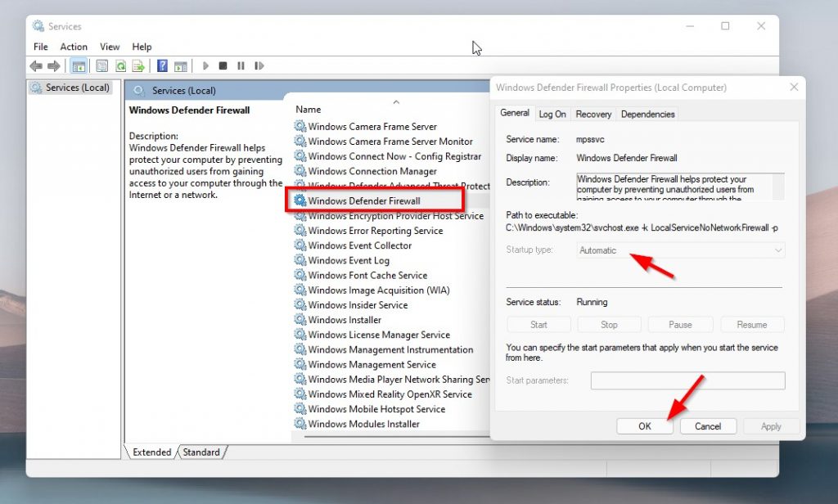Viewport: 838px width, 504px height.
Task: Click the Restart Service toolbar icon
Action: point(259,65)
